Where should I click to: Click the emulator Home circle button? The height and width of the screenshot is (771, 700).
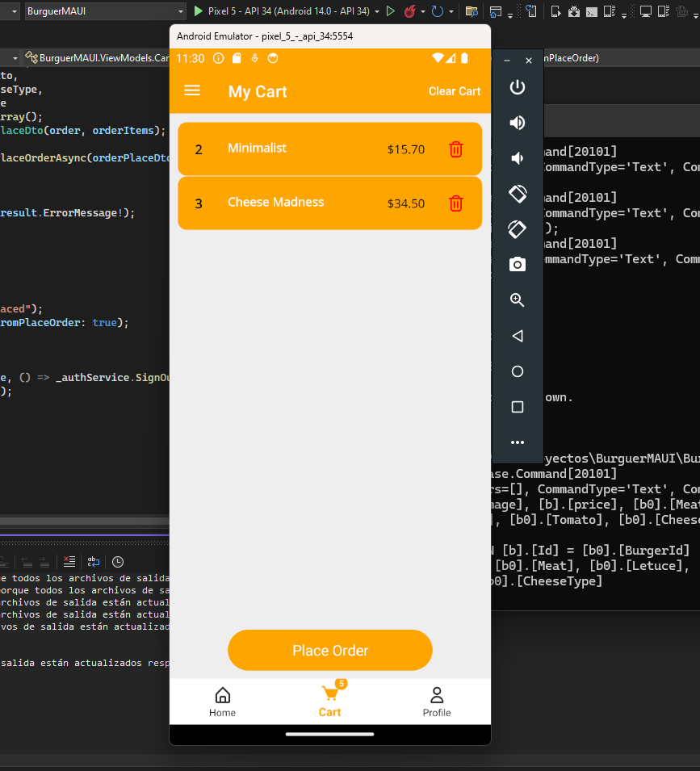(x=518, y=371)
